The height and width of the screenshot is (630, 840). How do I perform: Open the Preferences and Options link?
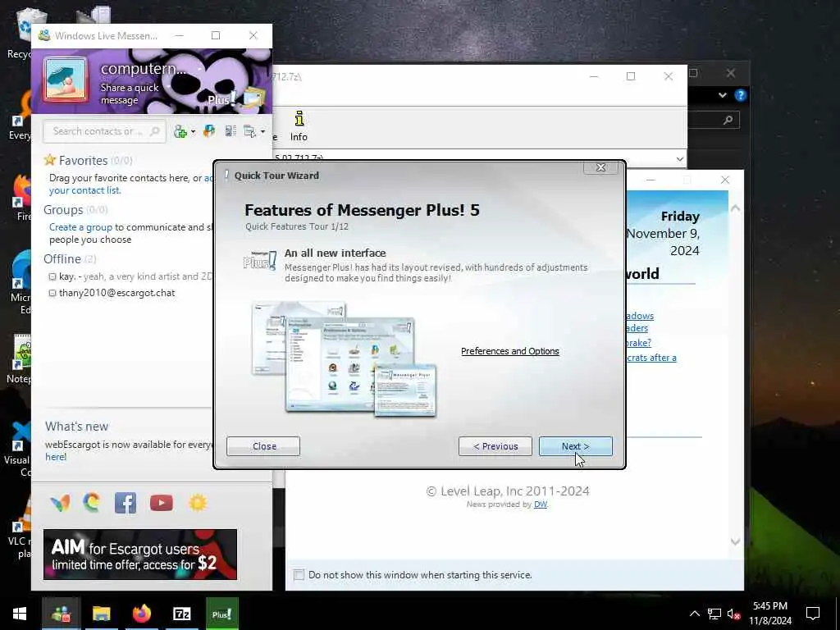click(510, 351)
